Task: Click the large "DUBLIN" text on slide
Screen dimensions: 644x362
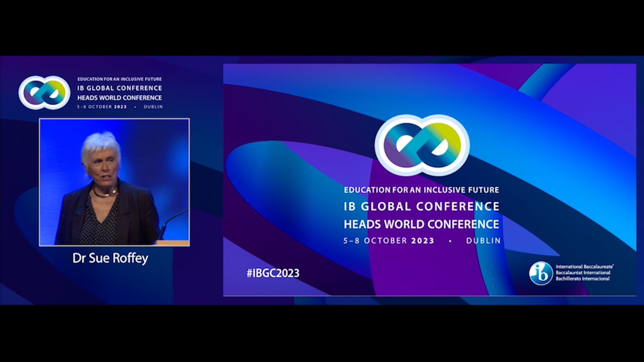Action: [483, 241]
